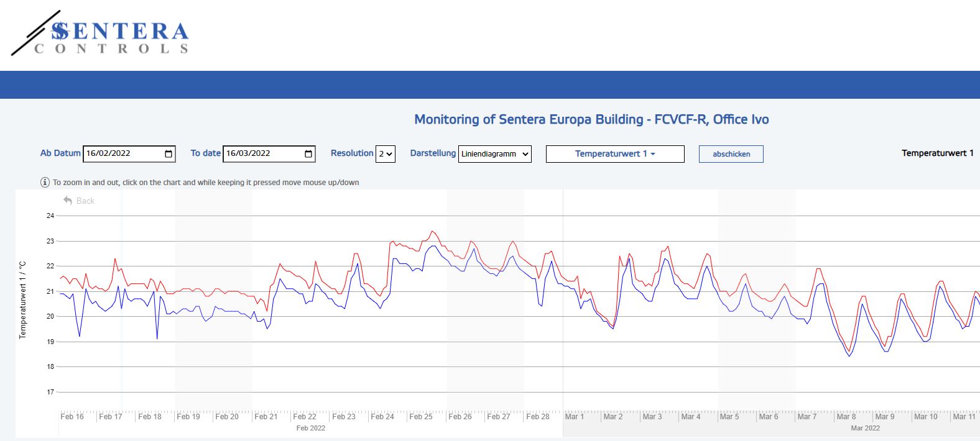Select the Mar 8 tick on time axis
Image resolution: width=980 pixels, height=441 pixels.
(846, 417)
